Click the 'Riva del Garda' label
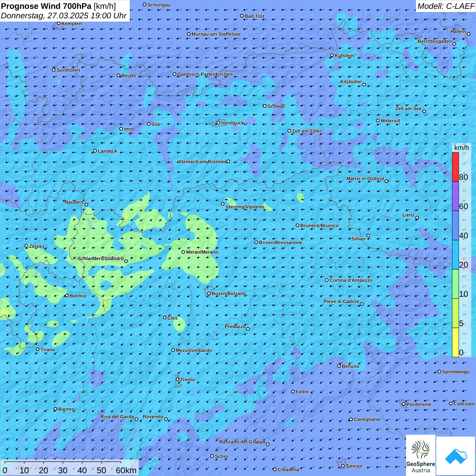 pyautogui.click(x=117, y=417)
